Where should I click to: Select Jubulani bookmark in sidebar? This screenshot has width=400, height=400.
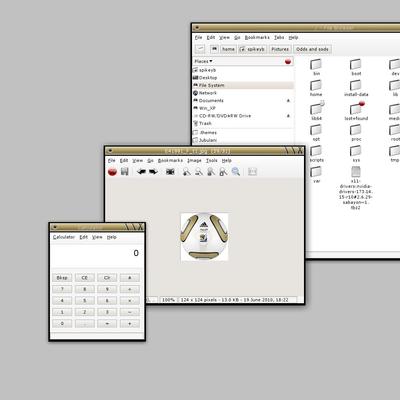tap(243, 140)
